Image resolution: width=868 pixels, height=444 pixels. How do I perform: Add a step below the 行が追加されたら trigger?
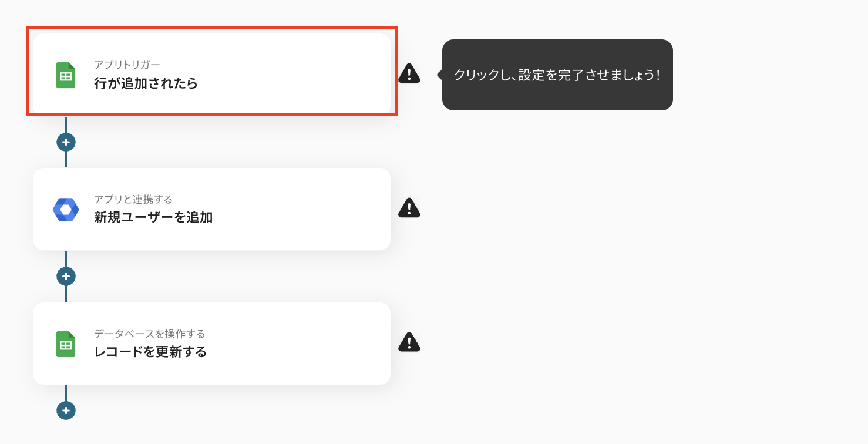[x=66, y=142]
